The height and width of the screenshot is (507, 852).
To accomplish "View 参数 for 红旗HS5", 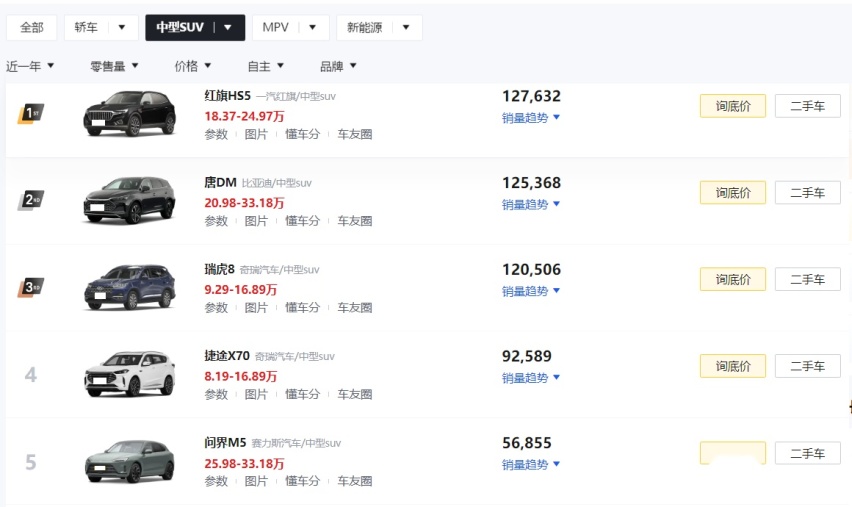I will pyautogui.click(x=216, y=134).
